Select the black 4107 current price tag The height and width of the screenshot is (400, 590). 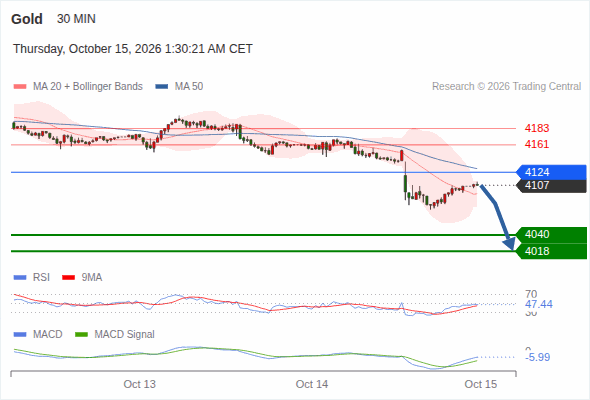coord(552,186)
